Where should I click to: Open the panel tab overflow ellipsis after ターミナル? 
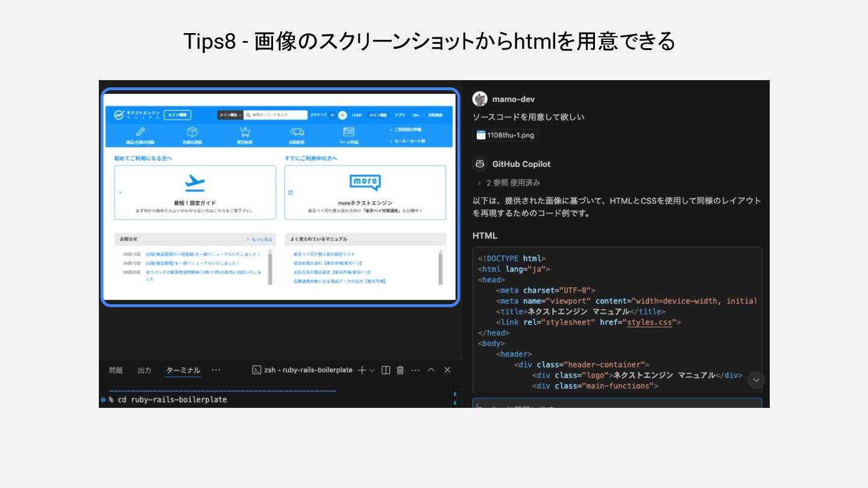(x=216, y=370)
